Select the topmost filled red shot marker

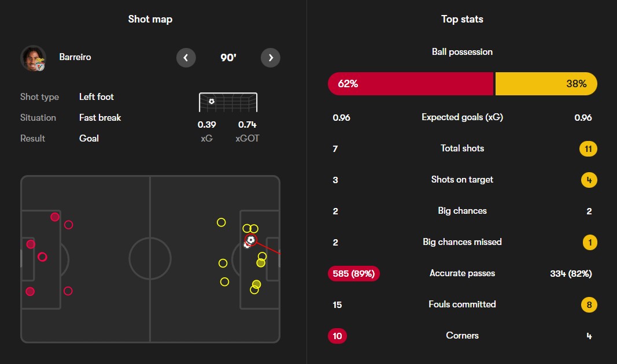click(55, 217)
